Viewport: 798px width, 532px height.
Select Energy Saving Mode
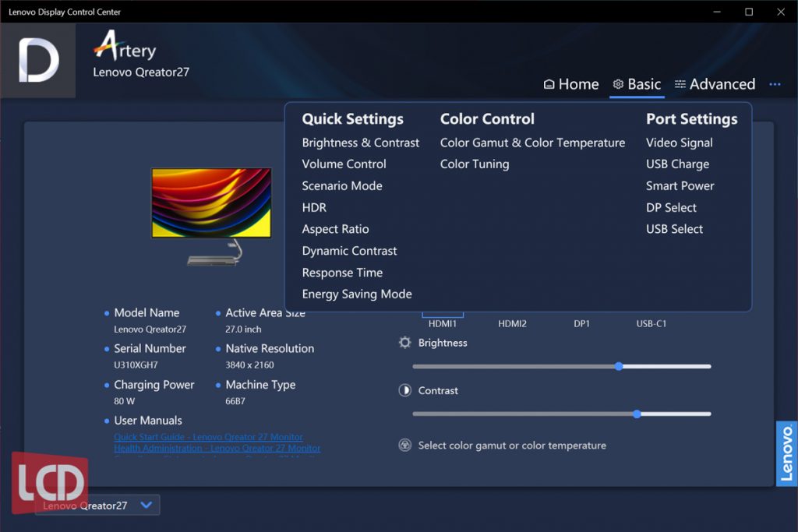pos(357,294)
